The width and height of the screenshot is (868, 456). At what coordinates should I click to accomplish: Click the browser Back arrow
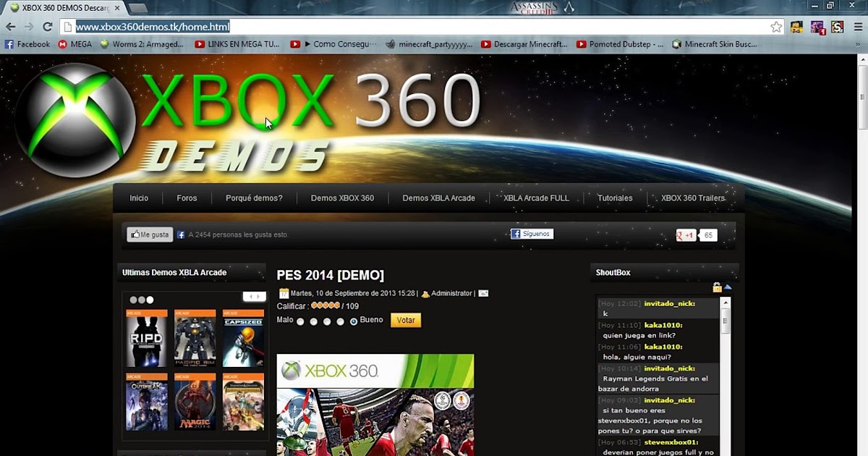(10, 27)
